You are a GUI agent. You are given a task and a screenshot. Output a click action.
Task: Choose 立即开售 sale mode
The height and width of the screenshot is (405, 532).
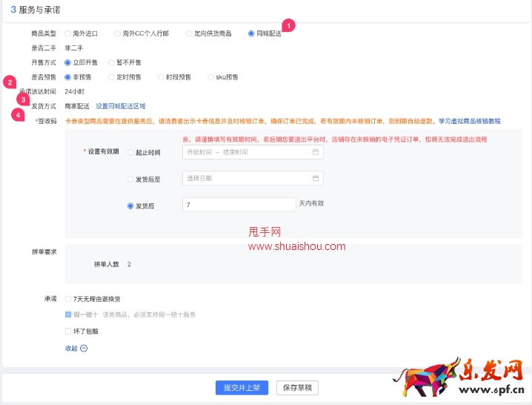67,62
